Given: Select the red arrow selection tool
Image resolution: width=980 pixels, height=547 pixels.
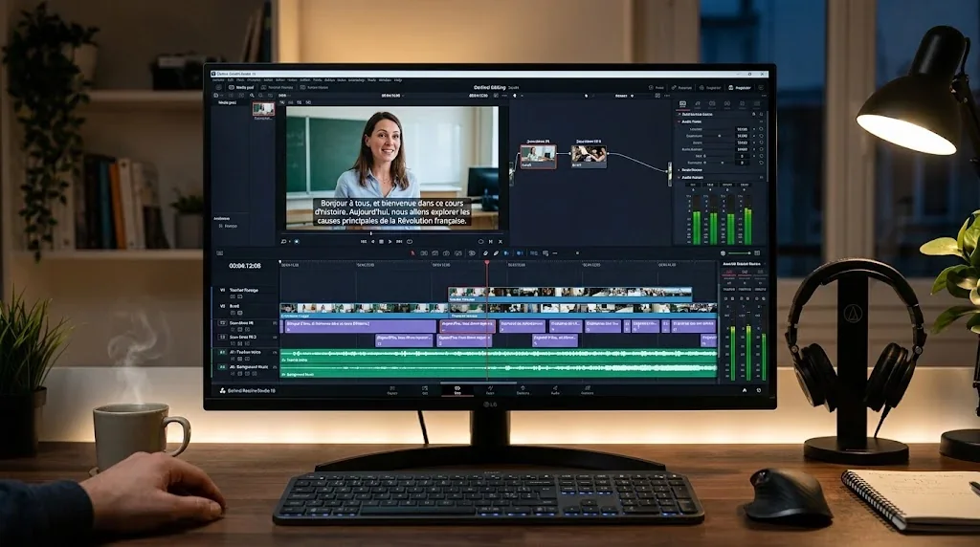Looking at the screenshot, I should click(x=412, y=253).
